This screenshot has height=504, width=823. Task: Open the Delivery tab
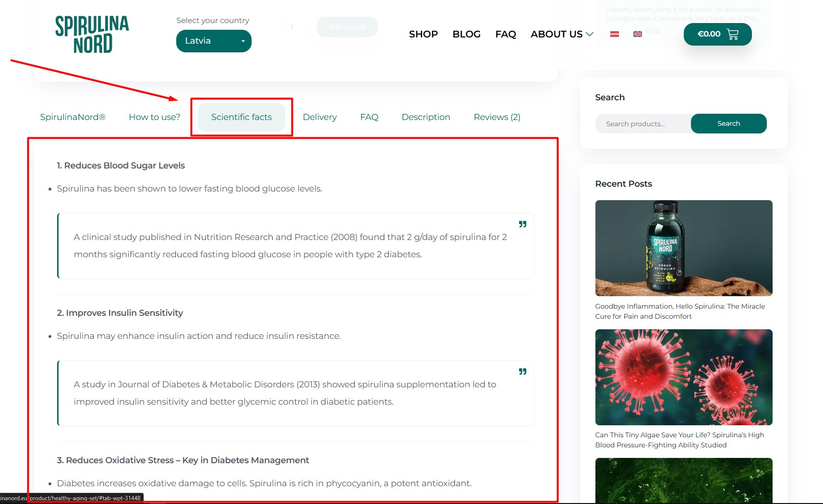pyautogui.click(x=320, y=117)
